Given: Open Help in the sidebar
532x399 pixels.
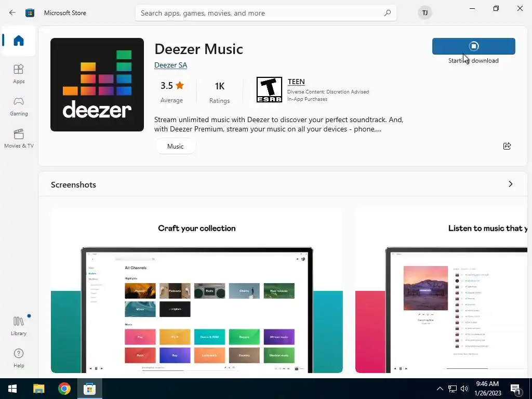Looking at the screenshot, I should pos(19,358).
